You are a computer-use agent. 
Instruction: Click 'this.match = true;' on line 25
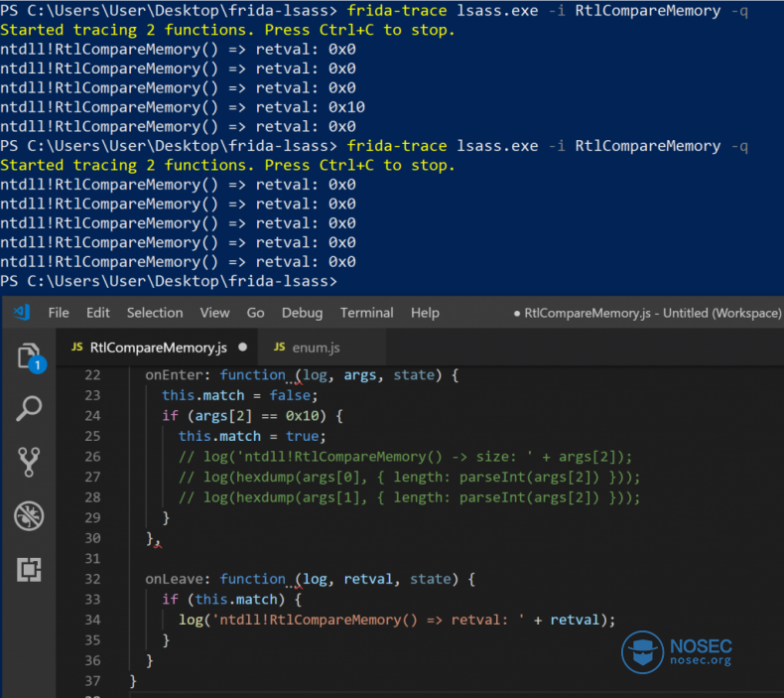252,436
